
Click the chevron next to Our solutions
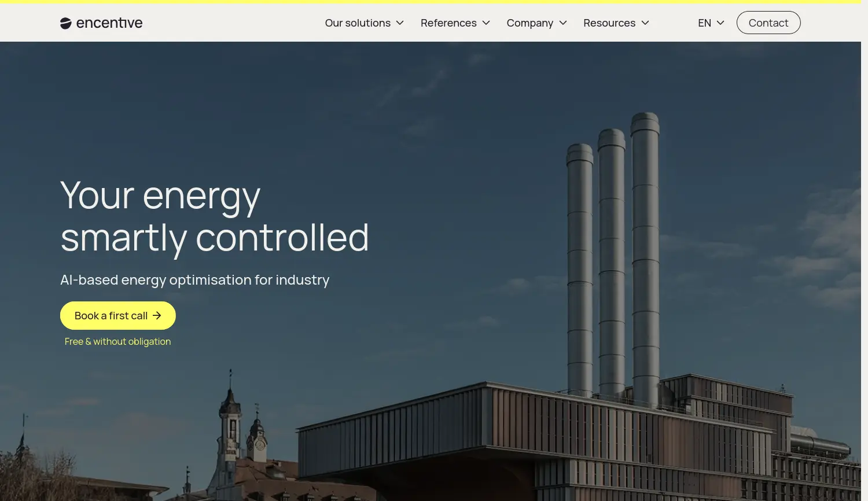coord(400,23)
